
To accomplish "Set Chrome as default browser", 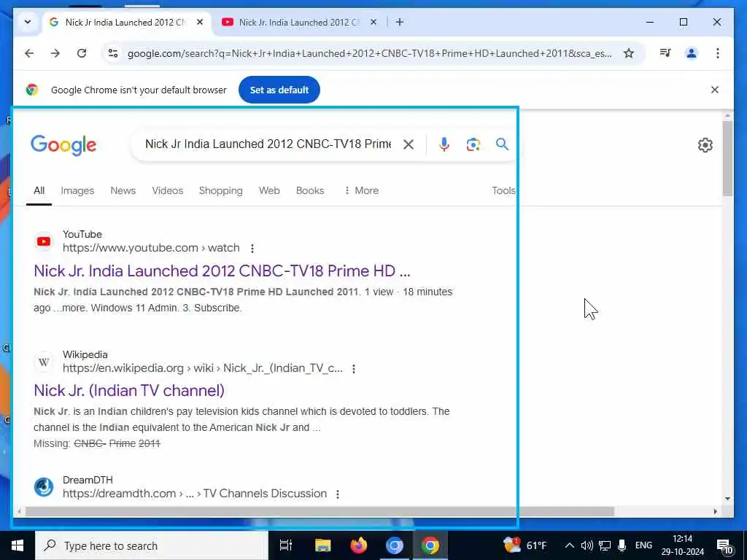I will [x=279, y=90].
